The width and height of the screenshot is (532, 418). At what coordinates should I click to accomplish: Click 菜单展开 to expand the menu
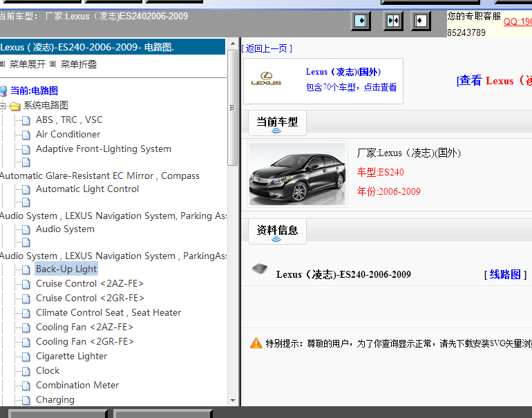point(27,64)
